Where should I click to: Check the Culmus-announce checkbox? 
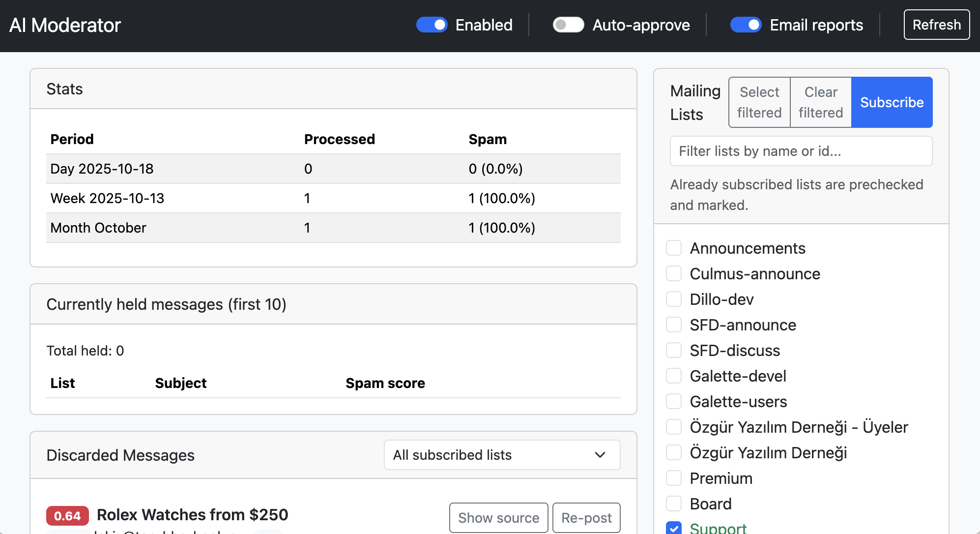pos(674,273)
